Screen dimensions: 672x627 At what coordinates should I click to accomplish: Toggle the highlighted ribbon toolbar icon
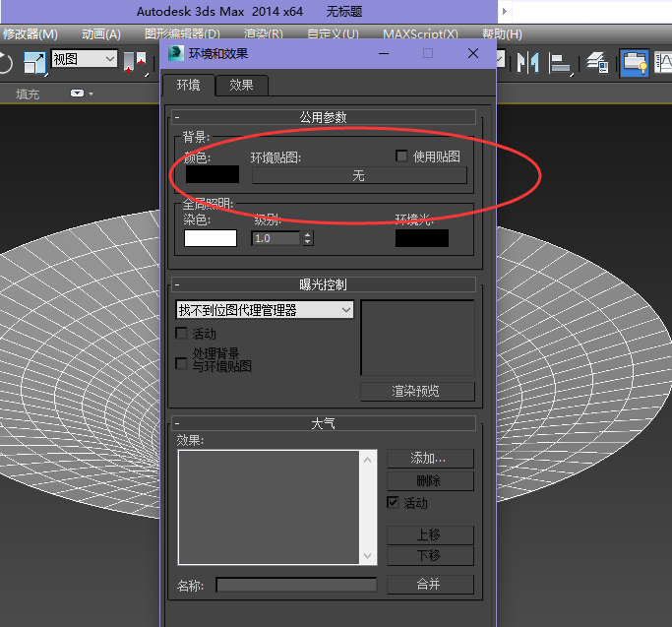pyautogui.click(x=635, y=63)
